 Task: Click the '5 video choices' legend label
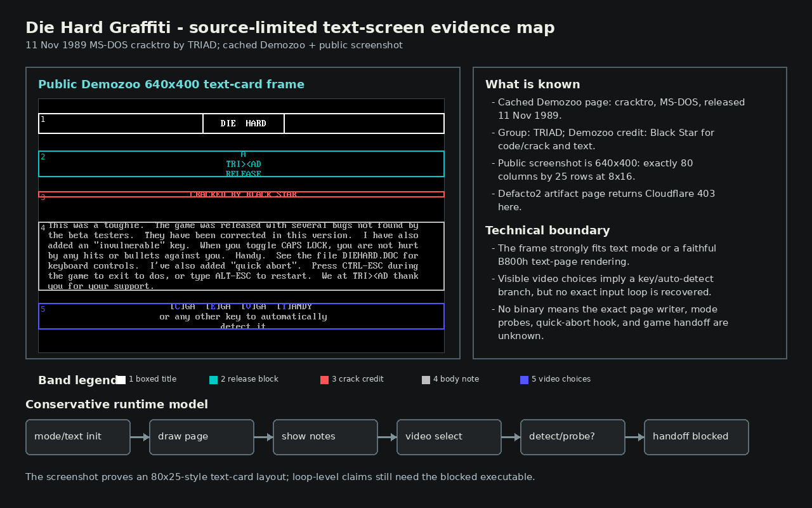(561, 379)
